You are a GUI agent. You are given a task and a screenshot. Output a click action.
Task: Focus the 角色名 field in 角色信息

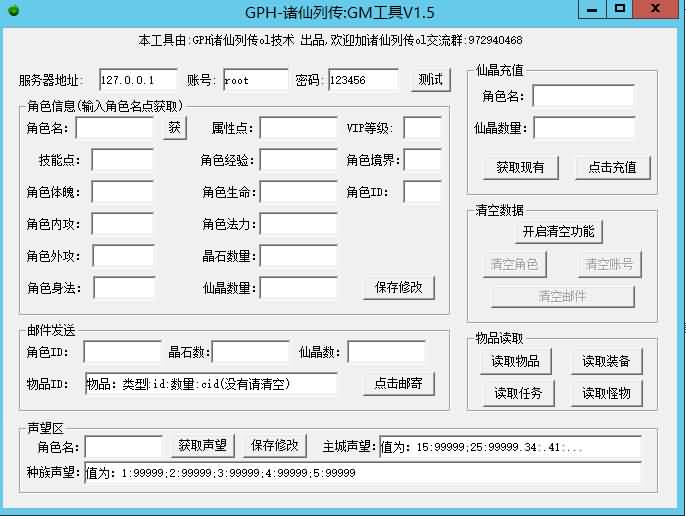tap(115, 128)
